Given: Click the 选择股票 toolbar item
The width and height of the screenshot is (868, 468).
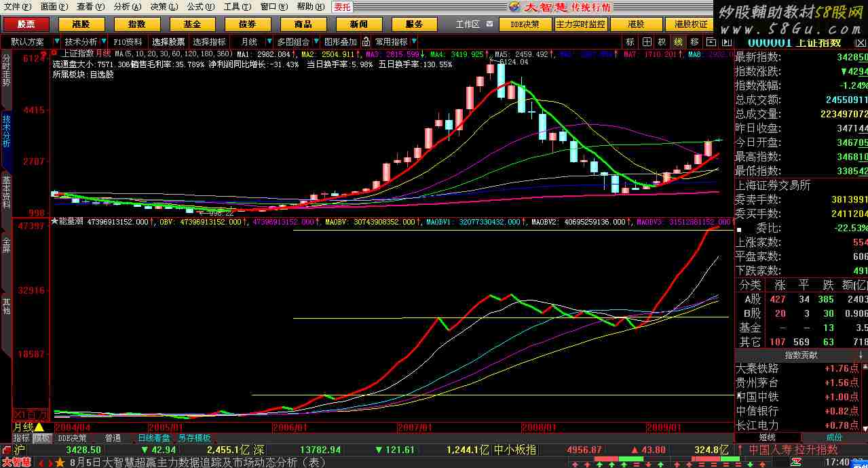Looking at the screenshot, I should [x=168, y=42].
